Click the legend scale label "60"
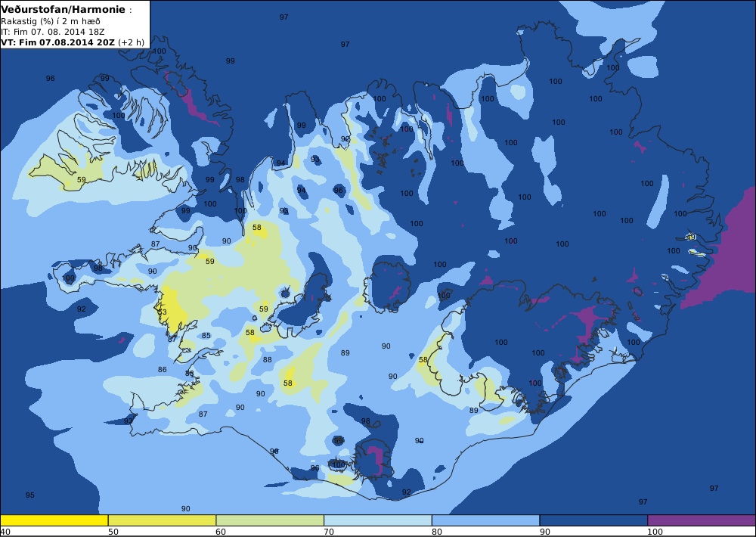Viewport: 756px width, 537px height. click(221, 532)
